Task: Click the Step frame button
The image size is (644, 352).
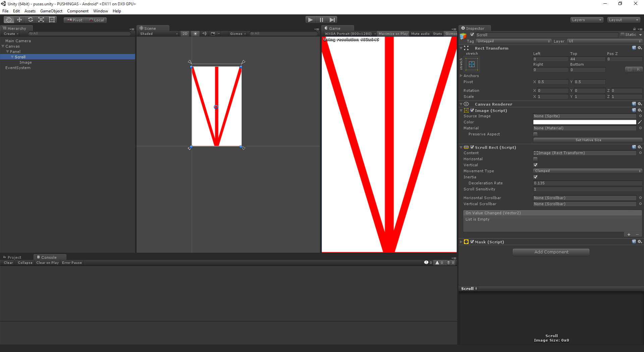Action: pos(332,20)
